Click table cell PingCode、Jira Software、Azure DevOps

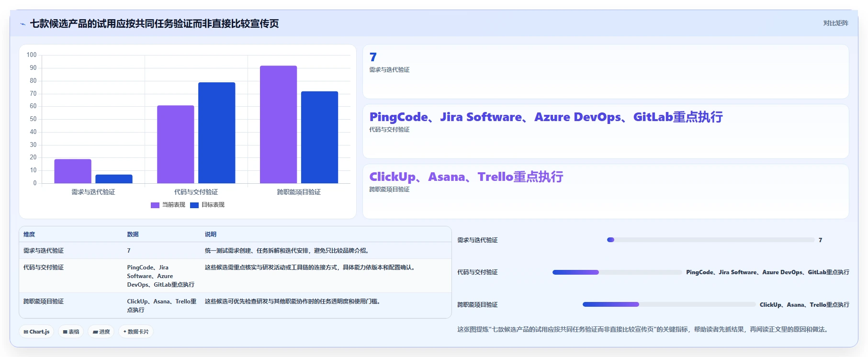(x=161, y=276)
